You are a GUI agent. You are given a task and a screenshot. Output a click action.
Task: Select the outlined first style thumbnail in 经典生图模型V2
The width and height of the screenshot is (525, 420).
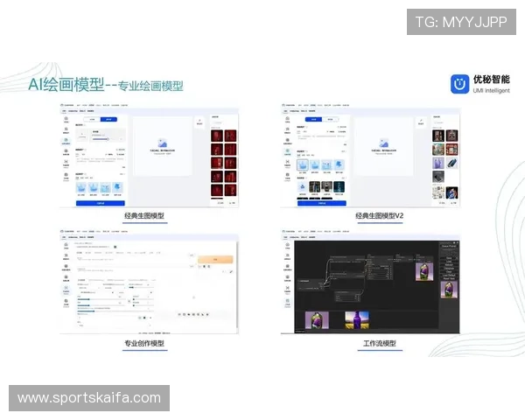(x=303, y=164)
